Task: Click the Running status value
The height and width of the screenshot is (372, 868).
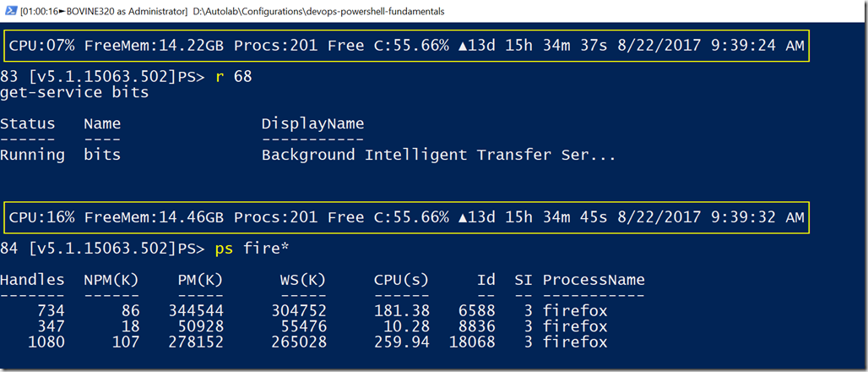Action: click(x=32, y=155)
